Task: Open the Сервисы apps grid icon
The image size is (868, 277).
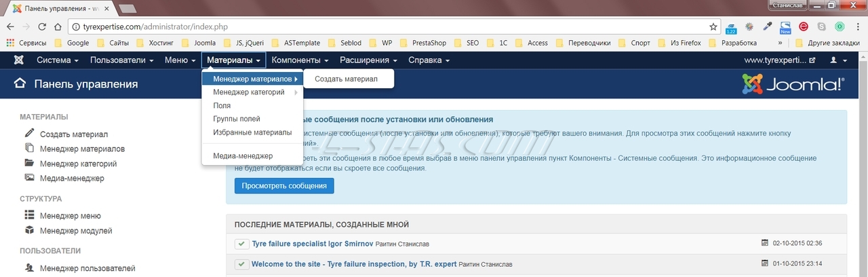Action: pyautogui.click(x=10, y=43)
